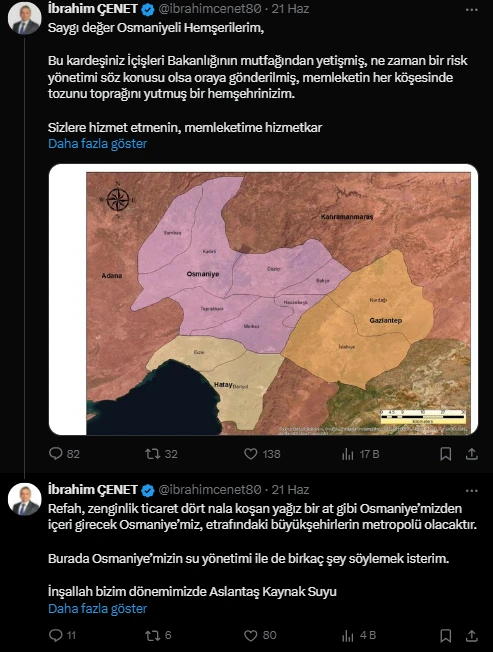Viewport: 493px width, 652px height.
Task: Like the second tweet with 80 likes
Action: click(x=260, y=635)
